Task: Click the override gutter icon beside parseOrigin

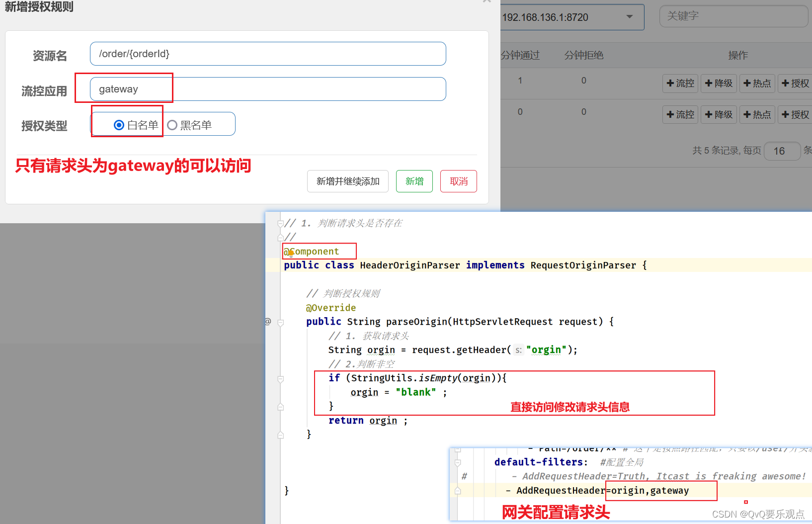Action: click(x=268, y=322)
